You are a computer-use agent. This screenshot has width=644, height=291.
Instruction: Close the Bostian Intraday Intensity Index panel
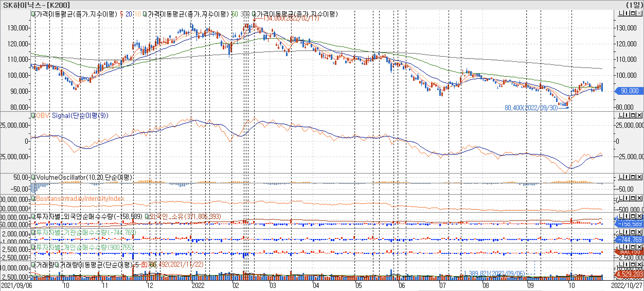(x=639, y=198)
